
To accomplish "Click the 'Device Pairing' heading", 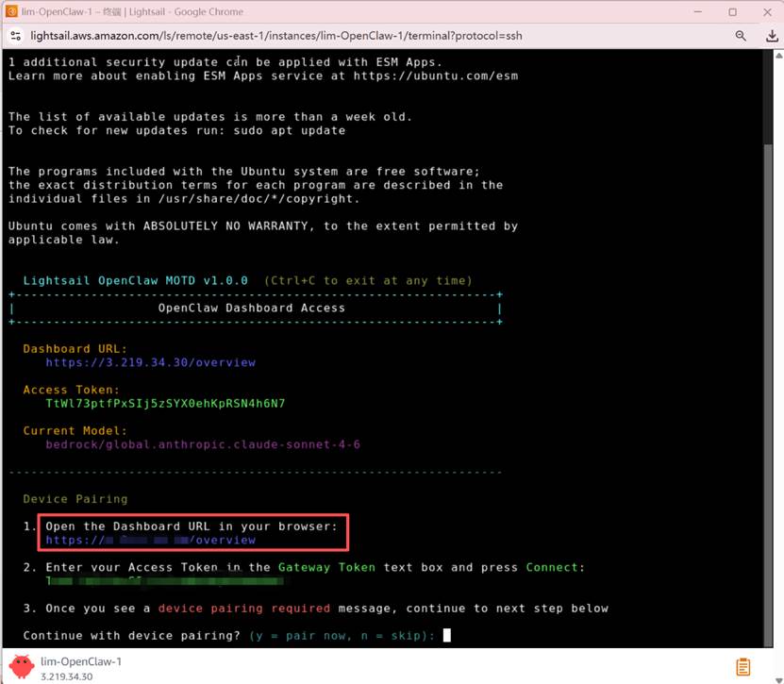I will pyautogui.click(x=75, y=499).
